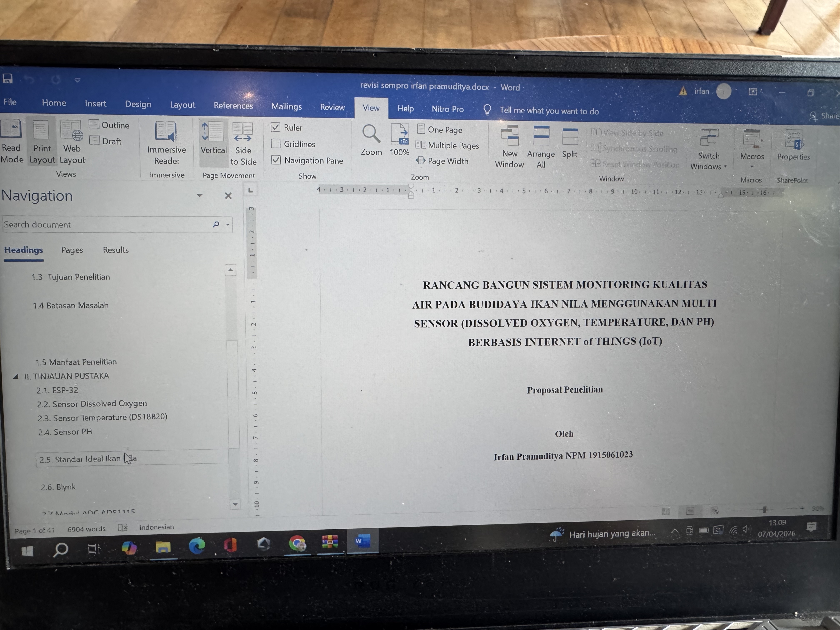Image resolution: width=840 pixels, height=630 pixels.
Task: Uncheck the Navigation Pane checkbox
Action: 276,160
